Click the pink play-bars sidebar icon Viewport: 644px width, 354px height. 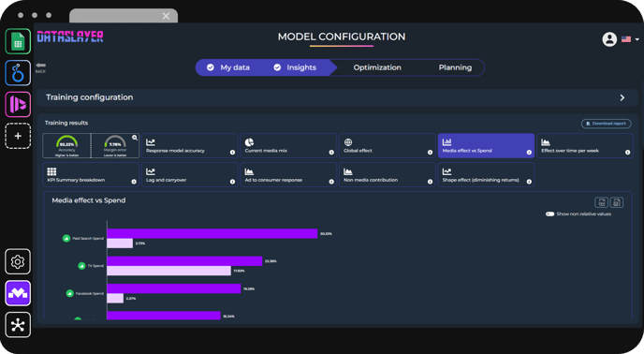click(x=18, y=105)
